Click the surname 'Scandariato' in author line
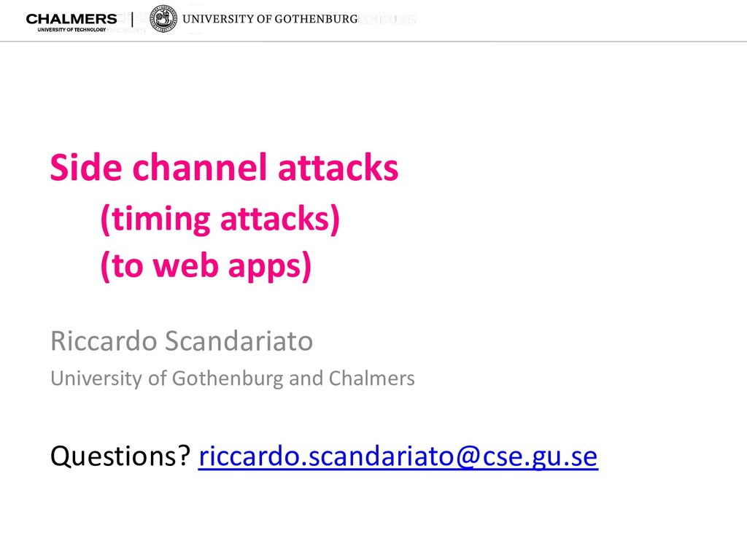The width and height of the screenshot is (747, 560). [239, 341]
